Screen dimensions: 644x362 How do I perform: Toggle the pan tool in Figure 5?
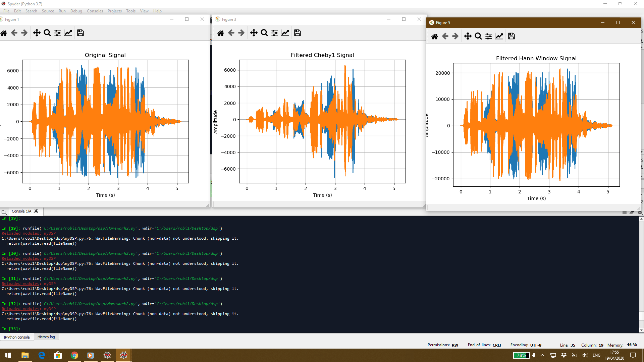(468, 36)
